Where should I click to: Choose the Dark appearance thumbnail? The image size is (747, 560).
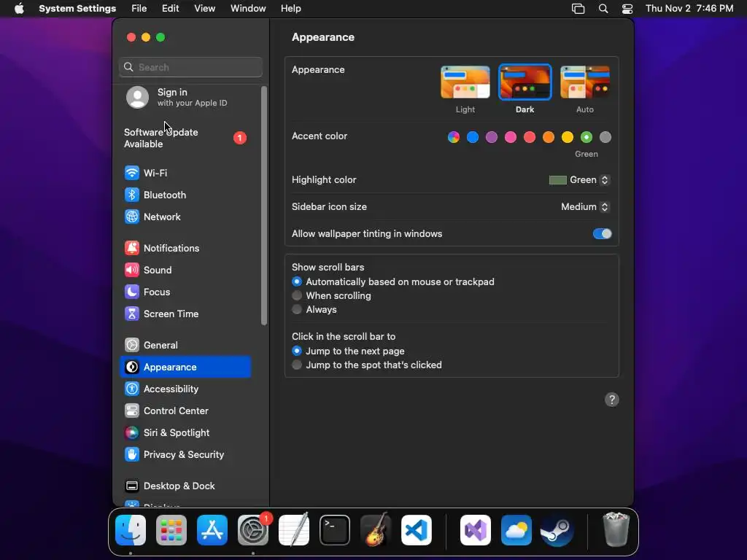pos(525,82)
